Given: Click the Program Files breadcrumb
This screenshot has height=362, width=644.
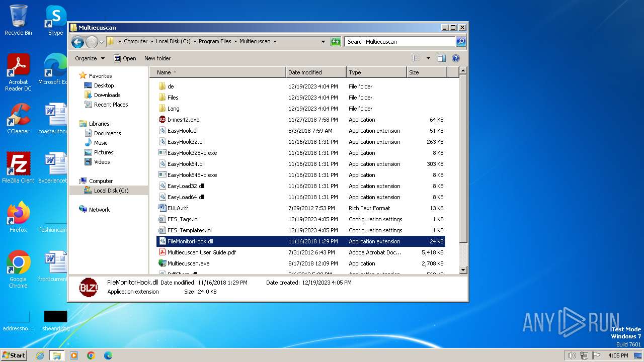Looking at the screenshot, I should [x=215, y=42].
